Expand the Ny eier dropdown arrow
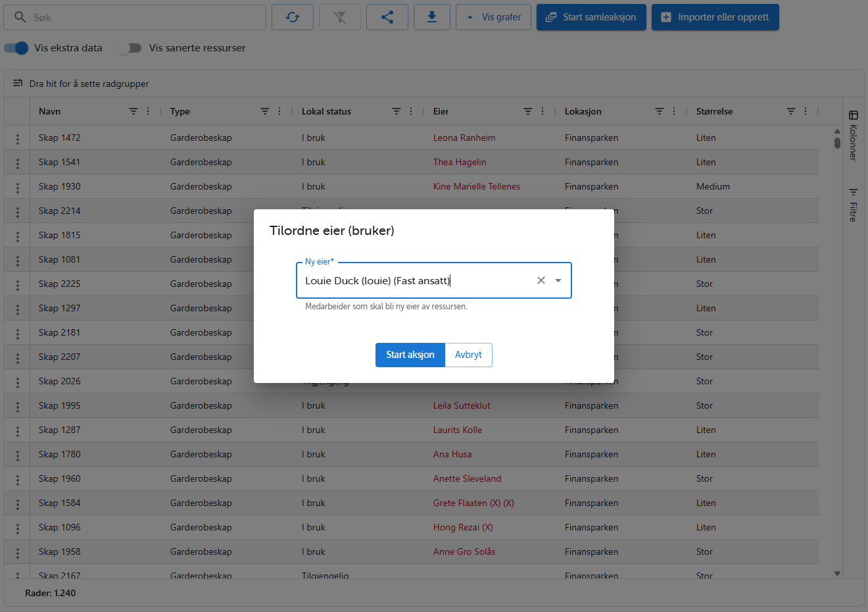This screenshot has height=612, width=868. (x=558, y=280)
